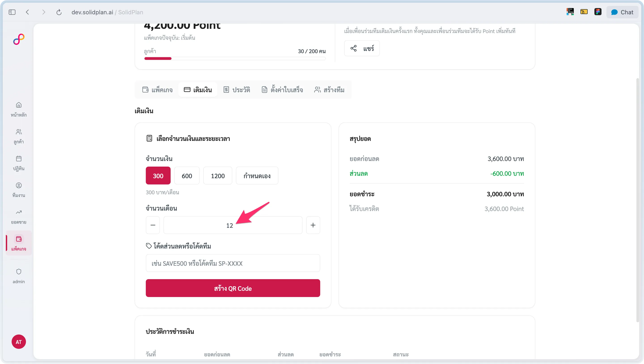Click the calculator icon beside เลือกจำนวนเงิน

pyautogui.click(x=149, y=138)
